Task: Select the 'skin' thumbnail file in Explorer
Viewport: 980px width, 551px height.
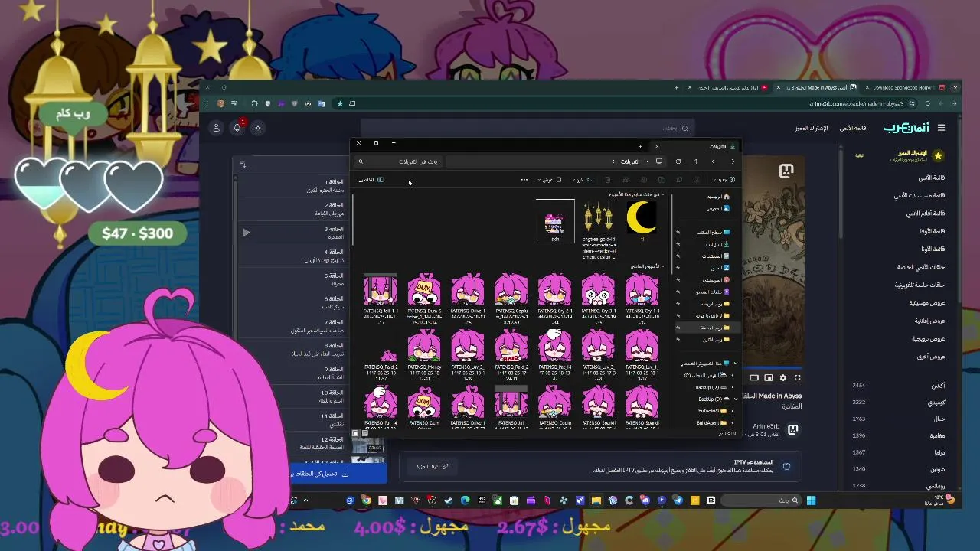Action: click(x=555, y=221)
